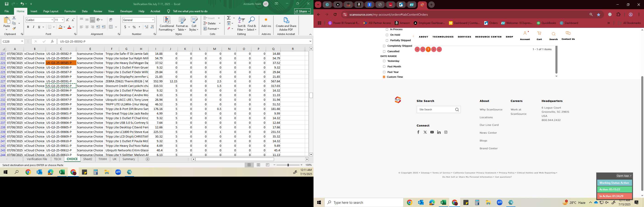Open Format cells dropdown
The image size is (644, 207).
pyautogui.click(x=212, y=29)
